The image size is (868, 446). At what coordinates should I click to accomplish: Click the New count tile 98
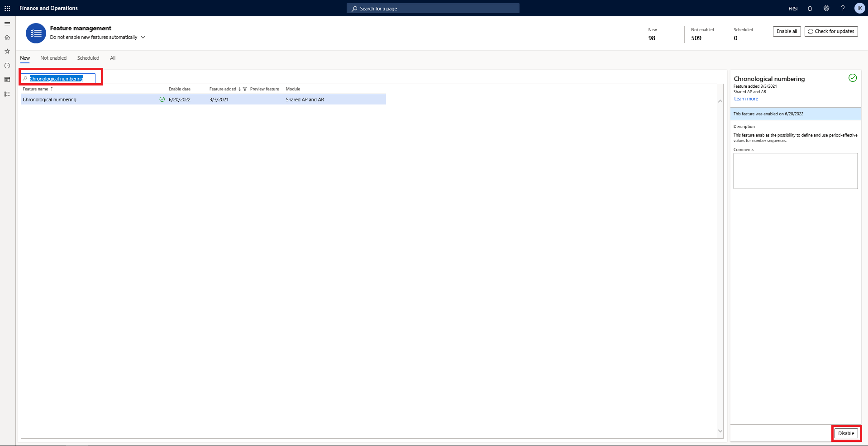[x=652, y=34]
